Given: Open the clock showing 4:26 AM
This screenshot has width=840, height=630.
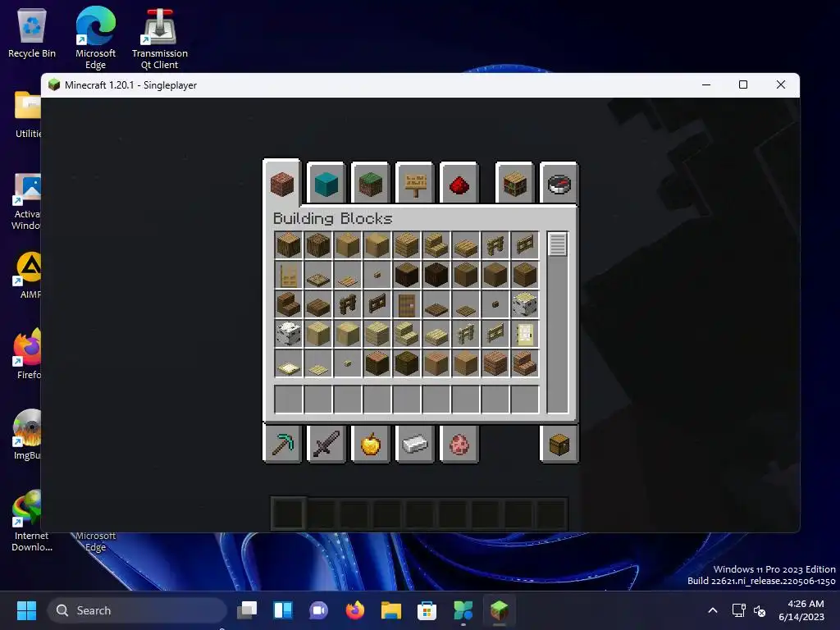Looking at the screenshot, I should click(802, 610).
